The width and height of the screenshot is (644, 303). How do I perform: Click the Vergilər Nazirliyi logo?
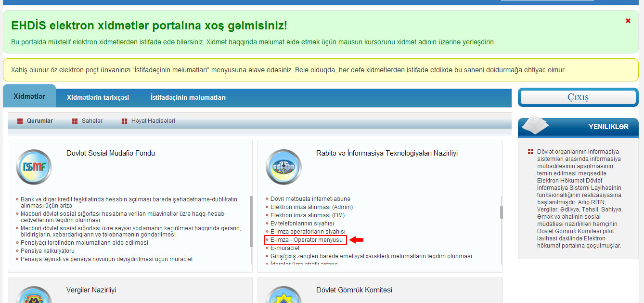pos(33,294)
